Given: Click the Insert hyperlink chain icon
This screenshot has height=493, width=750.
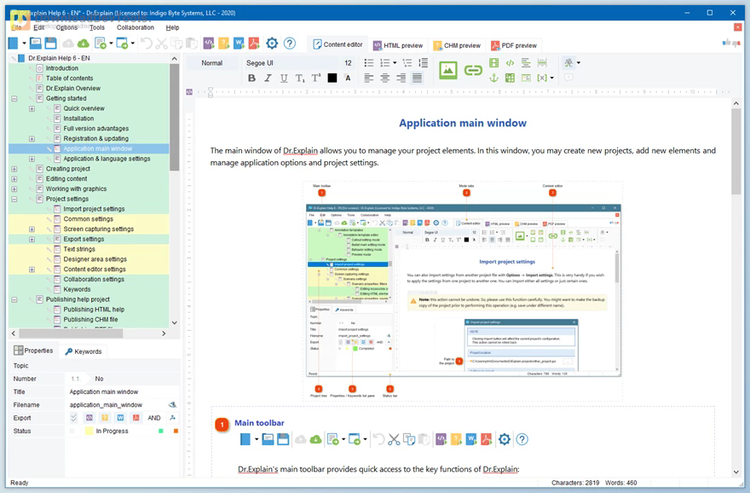Looking at the screenshot, I should 473,70.
